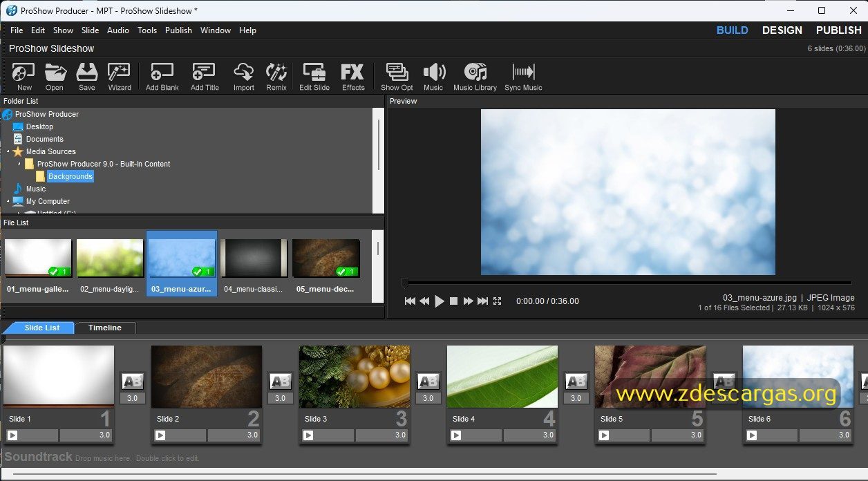The image size is (868, 481).
Task: Toggle full screen preview
Action: click(x=498, y=301)
